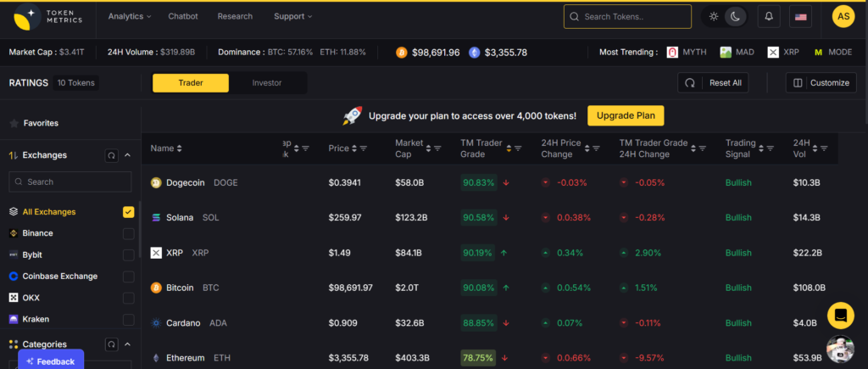Check the Bybit exchange checkbox
868x369 pixels.
[129, 255]
